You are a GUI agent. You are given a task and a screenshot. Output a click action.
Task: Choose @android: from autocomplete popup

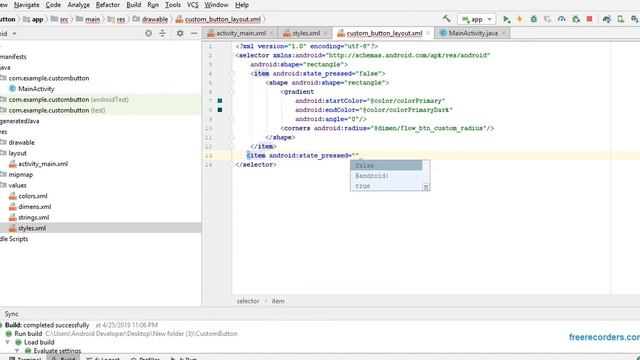tap(386, 176)
